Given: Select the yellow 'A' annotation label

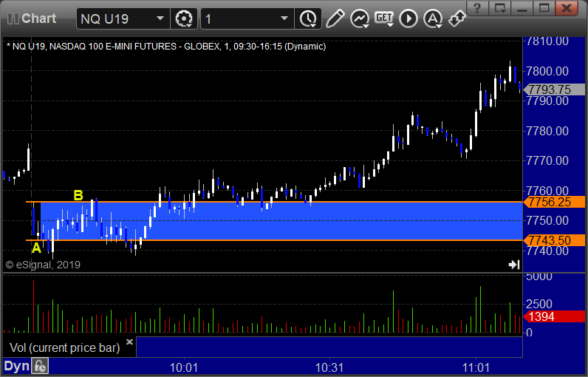Looking at the screenshot, I should point(36,248).
